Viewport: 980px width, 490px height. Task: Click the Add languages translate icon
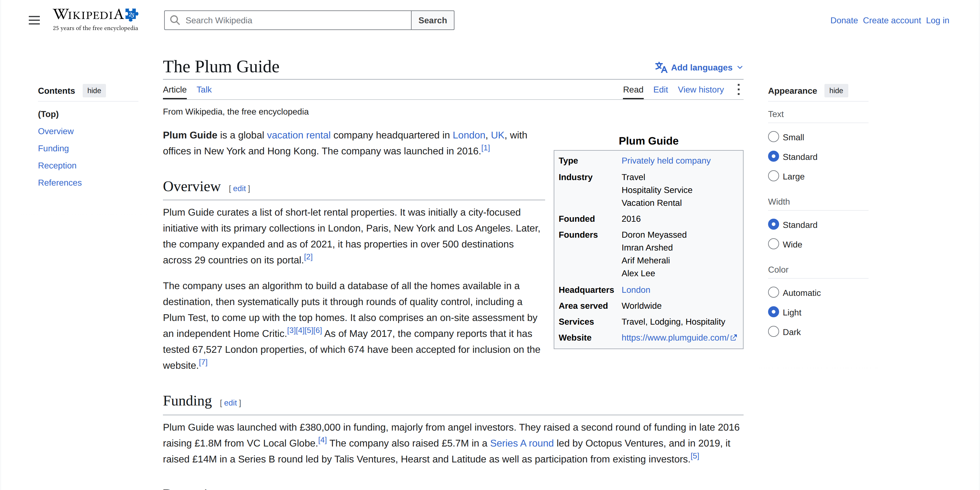(x=661, y=67)
